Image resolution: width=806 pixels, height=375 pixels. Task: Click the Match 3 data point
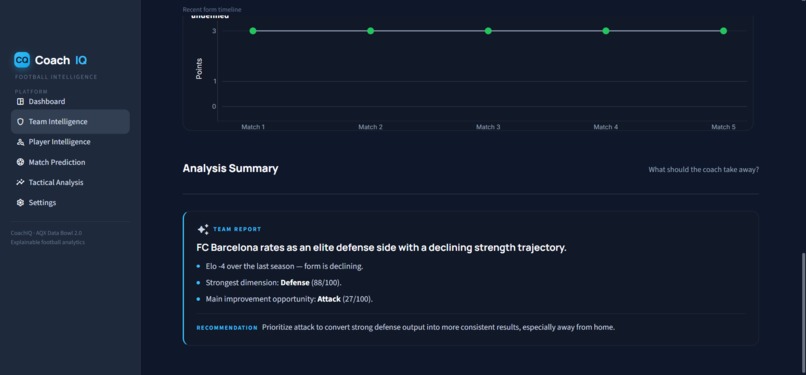point(488,31)
